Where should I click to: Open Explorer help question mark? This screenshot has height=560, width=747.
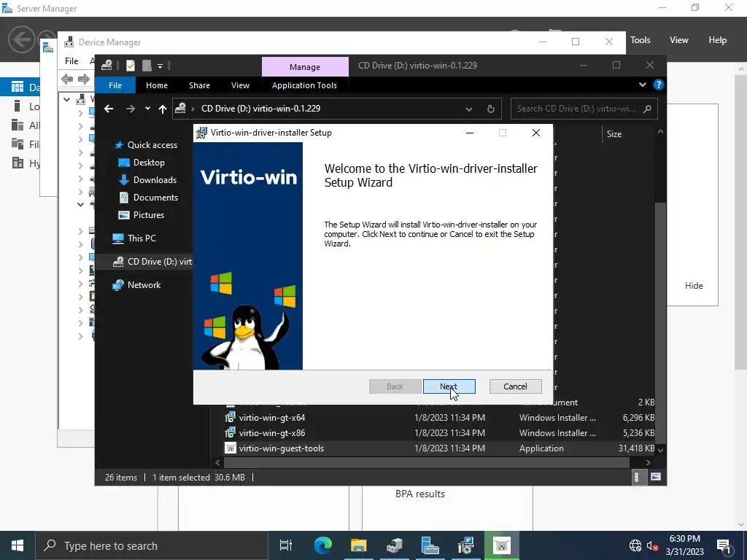[x=659, y=85]
